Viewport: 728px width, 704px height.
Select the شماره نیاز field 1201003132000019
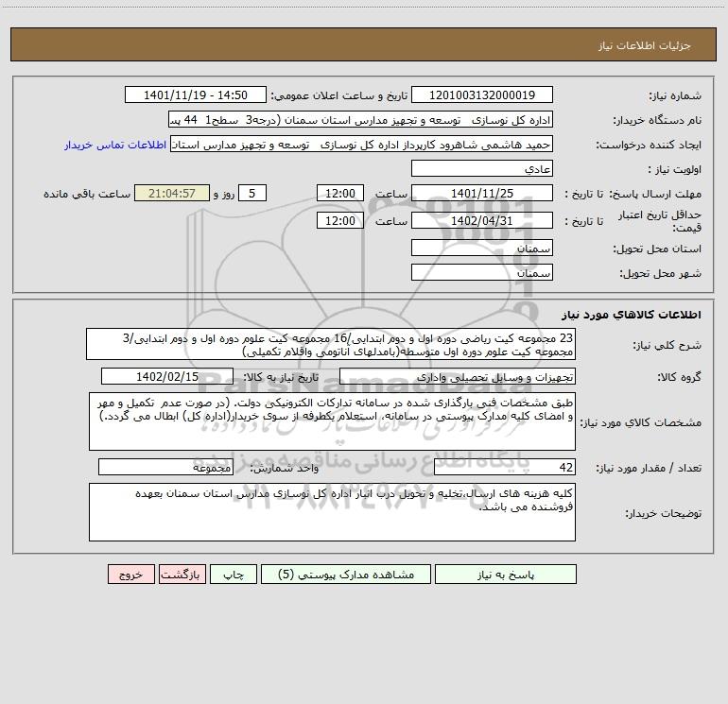click(482, 94)
